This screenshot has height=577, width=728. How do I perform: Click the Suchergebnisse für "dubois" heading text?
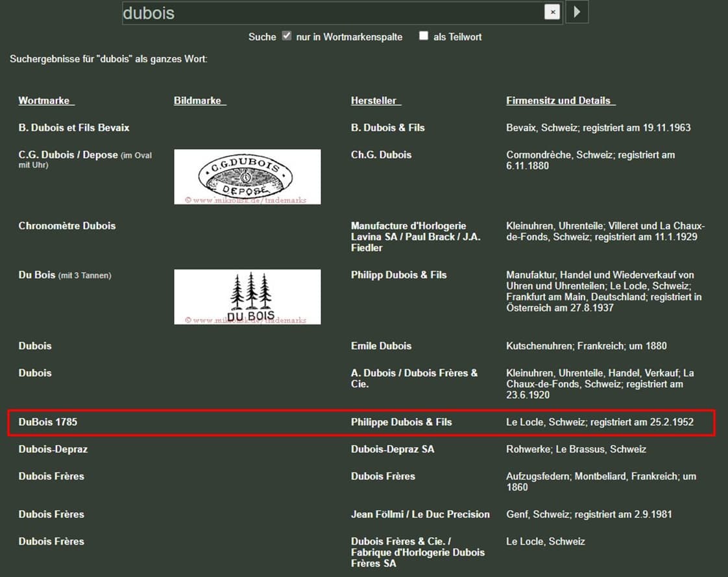108,59
